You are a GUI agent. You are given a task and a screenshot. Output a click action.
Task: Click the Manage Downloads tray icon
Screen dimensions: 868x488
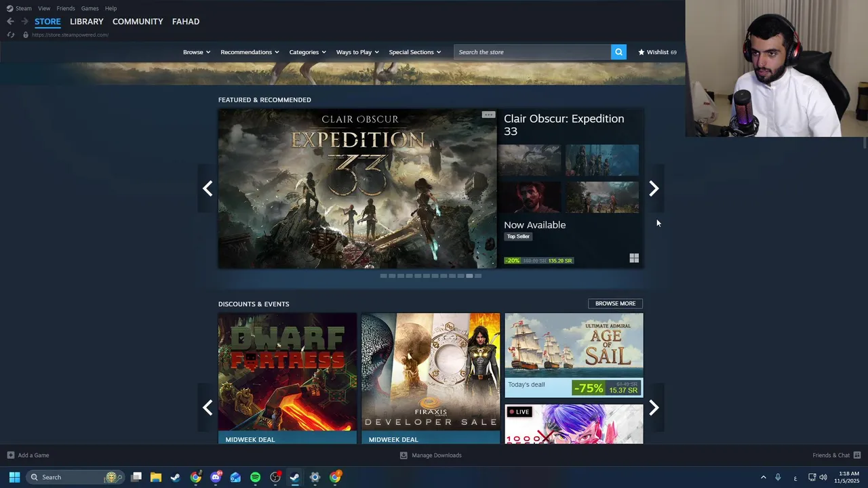[x=403, y=455]
